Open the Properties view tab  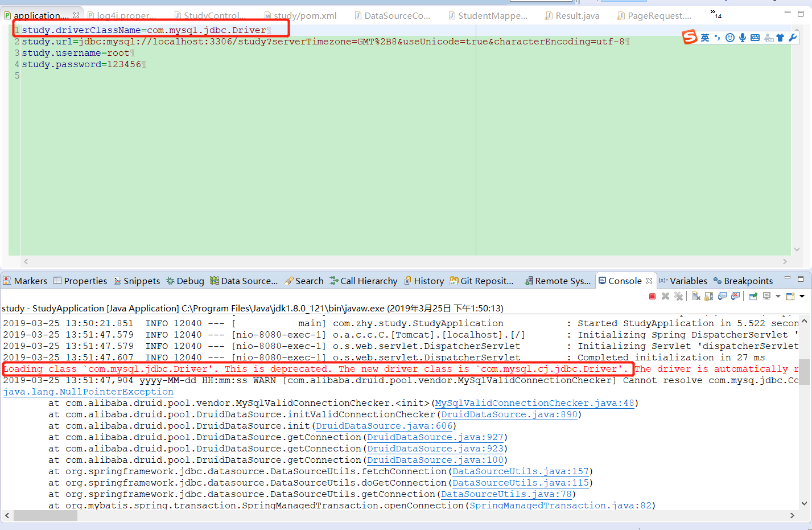[80, 281]
